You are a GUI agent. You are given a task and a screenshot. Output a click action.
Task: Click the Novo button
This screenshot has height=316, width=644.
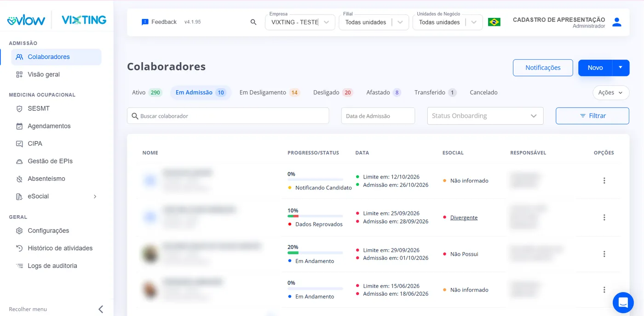coord(595,68)
